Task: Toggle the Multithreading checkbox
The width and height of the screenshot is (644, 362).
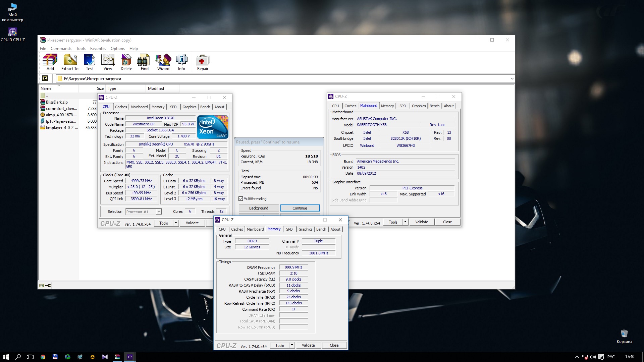Action: point(241,199)
